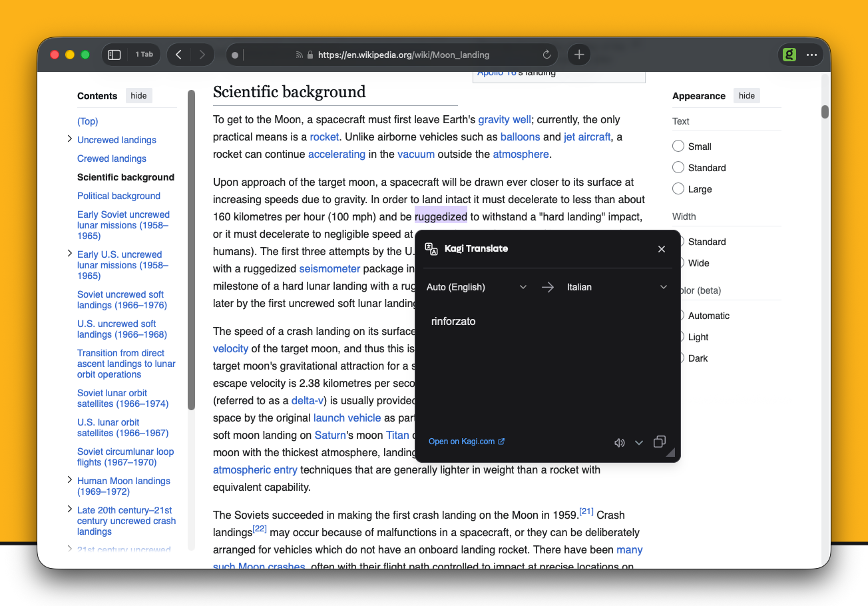Screen dimensions: 868x606
Task: Click the new tab plus icon
Action: coord(578,55)
